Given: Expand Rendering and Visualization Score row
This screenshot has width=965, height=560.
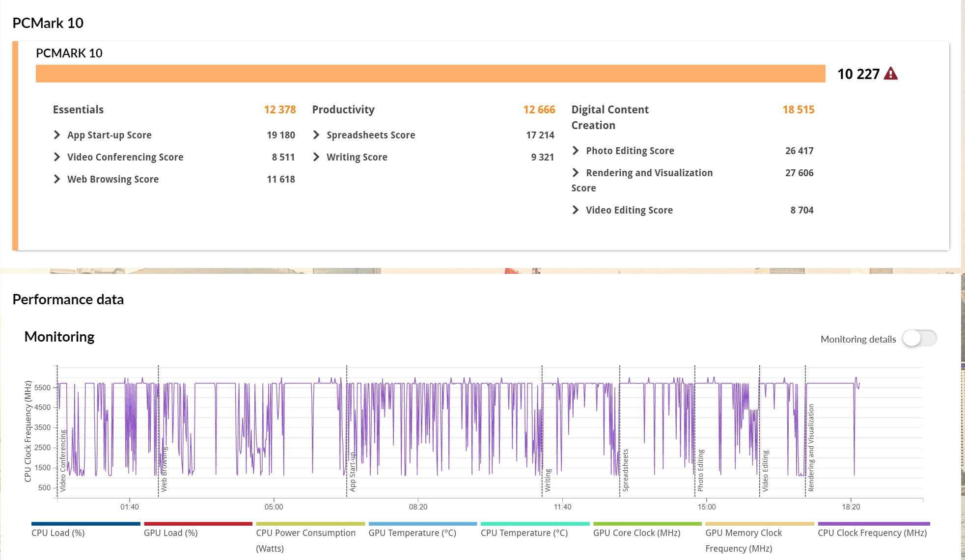Looking at the screenshot, I should 576,173.
